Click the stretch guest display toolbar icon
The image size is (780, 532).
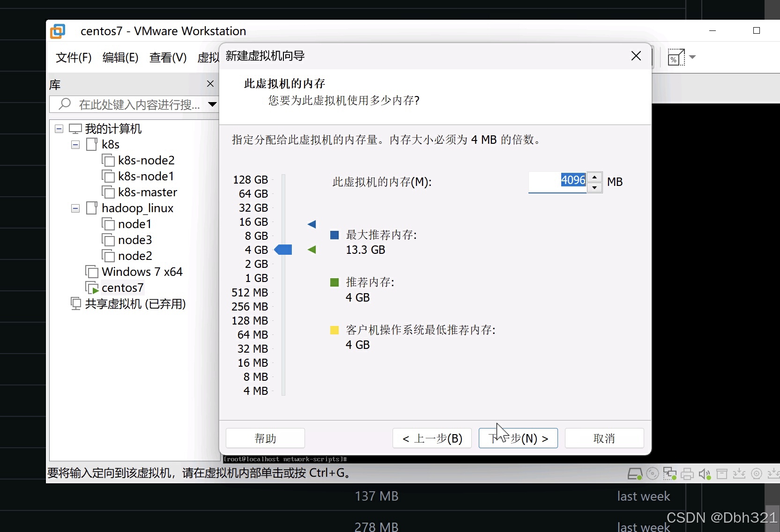[676, 57]
